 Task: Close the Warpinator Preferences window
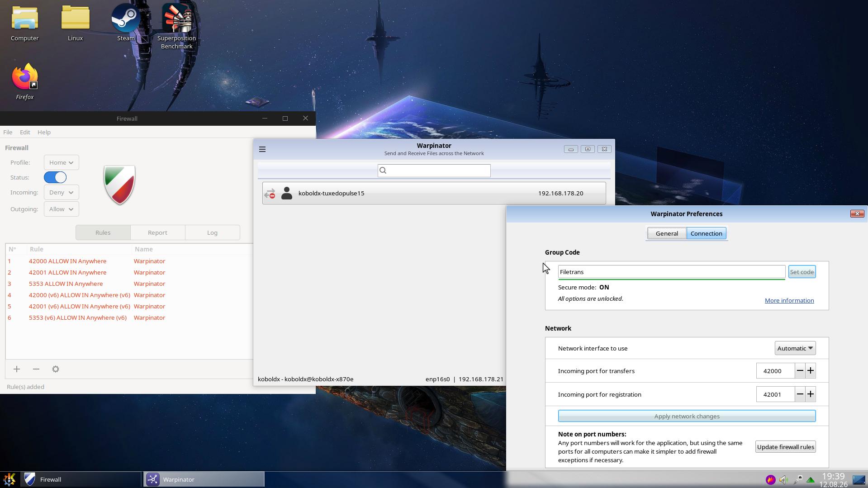tap(857, 214)
